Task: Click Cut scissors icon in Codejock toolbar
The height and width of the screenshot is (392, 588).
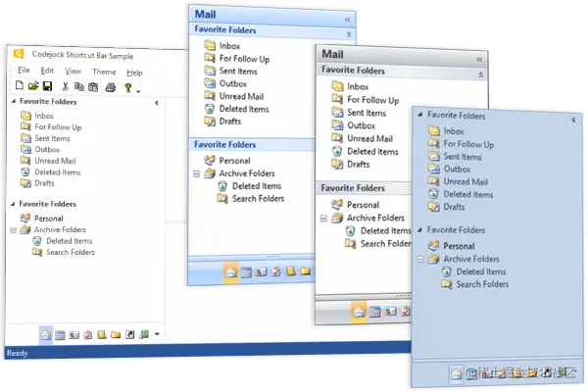Action: coord(66,86)
